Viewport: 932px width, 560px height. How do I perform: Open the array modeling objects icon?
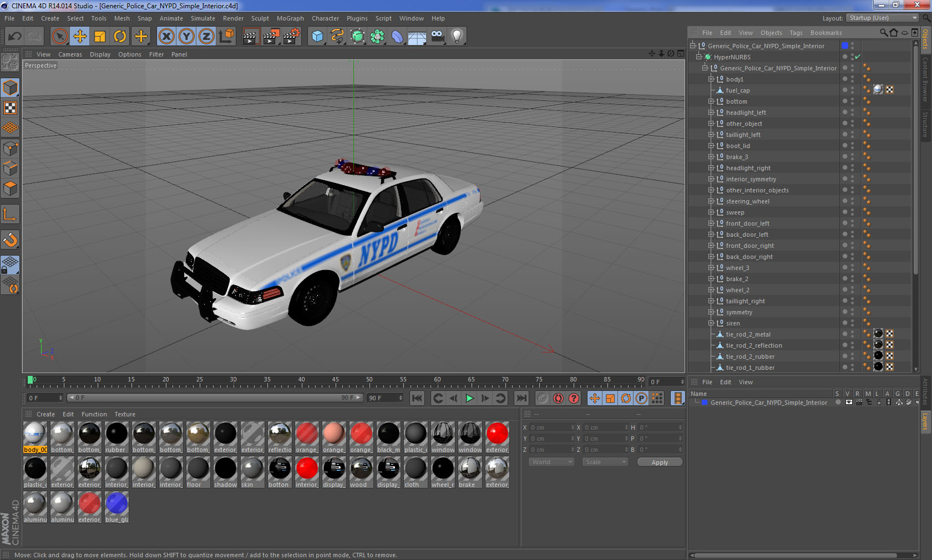[377, 37]
